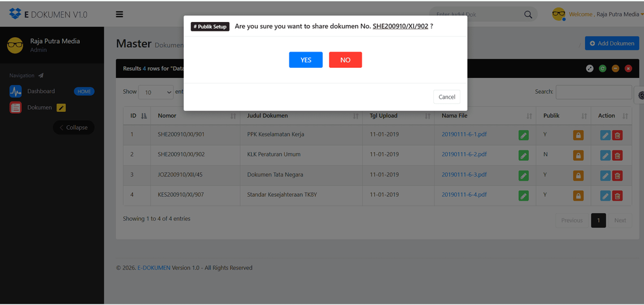Edit row KLK Peraturan Umum with blue pencil
This screenshot has width=644, height=305.
coord(606,155)
